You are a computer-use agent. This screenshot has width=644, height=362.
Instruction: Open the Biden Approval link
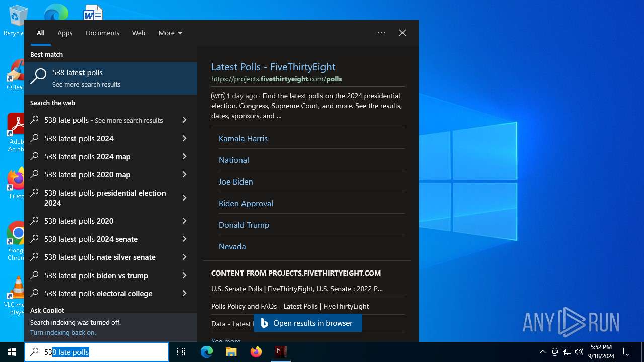pyautogui.click(x=246, y=203)
